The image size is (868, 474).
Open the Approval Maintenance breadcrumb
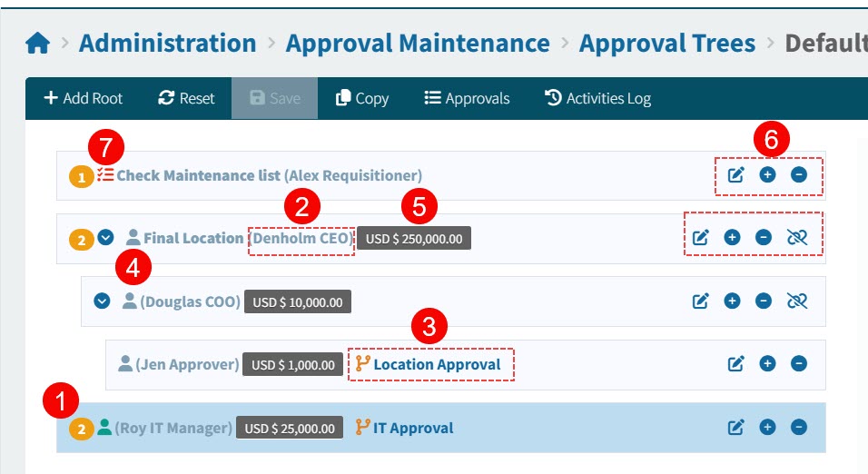[417, 44]
